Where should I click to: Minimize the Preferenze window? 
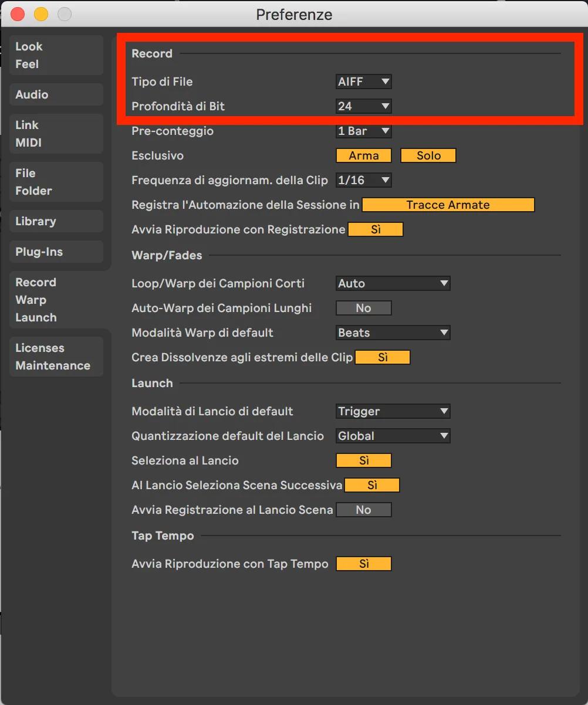coord(41,13)
